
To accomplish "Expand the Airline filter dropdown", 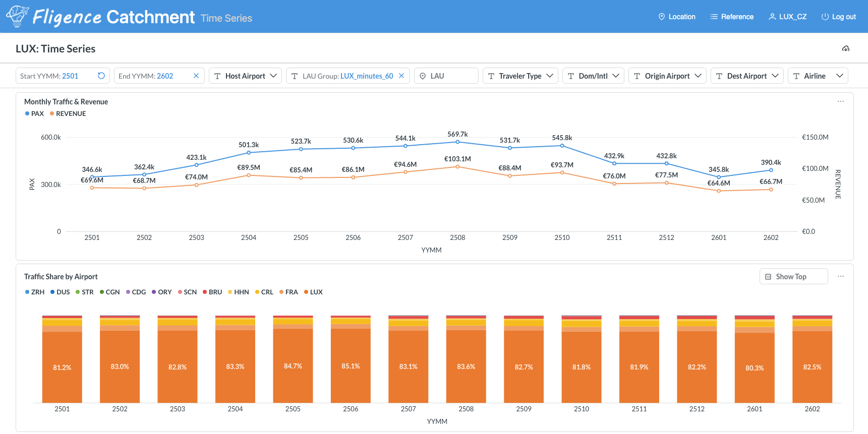I will click(818, 76).
